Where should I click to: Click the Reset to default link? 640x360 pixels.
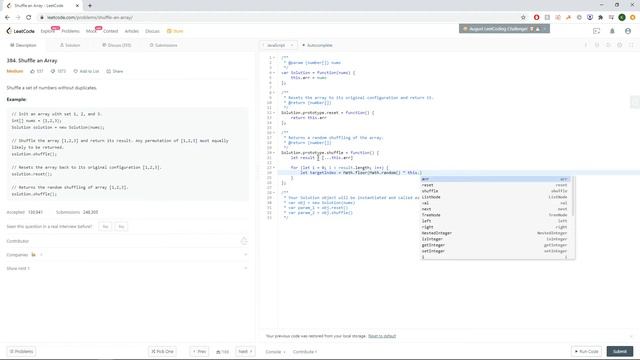382,336
